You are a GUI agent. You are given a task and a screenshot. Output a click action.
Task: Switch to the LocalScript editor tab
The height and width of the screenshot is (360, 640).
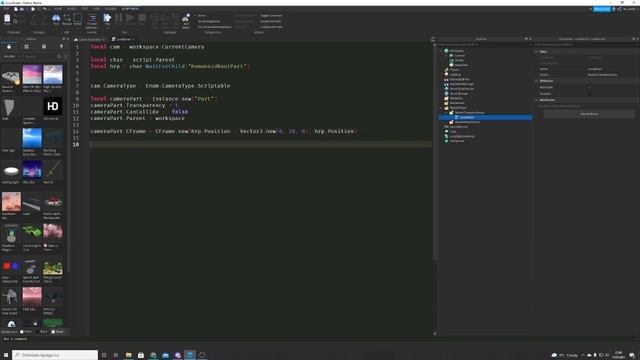[122, 39]
